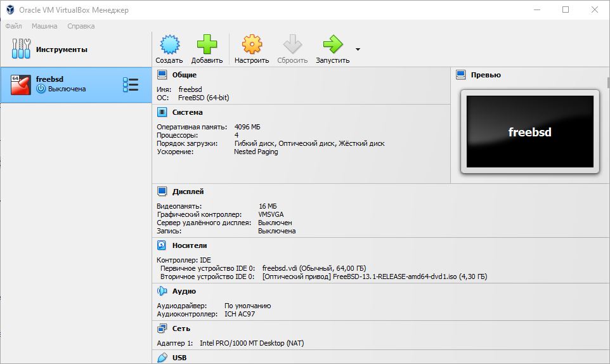Image resolution: width=610 pixels, height=364 pixels.
Task: Open the Дисплей section heading link
Action: point(188,192)
